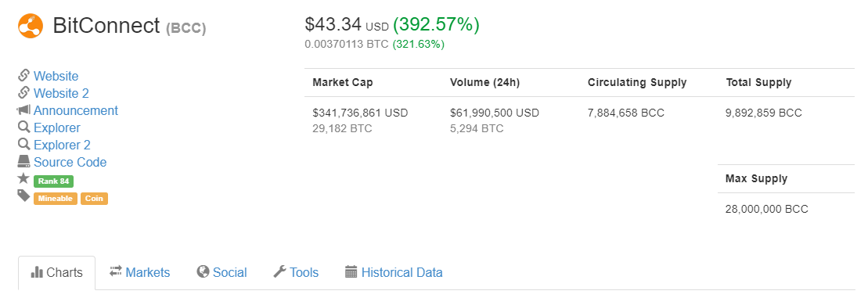Click the drive icon beside Source Code
Viewport: 868px width, 298px height.
click(23, 161)
